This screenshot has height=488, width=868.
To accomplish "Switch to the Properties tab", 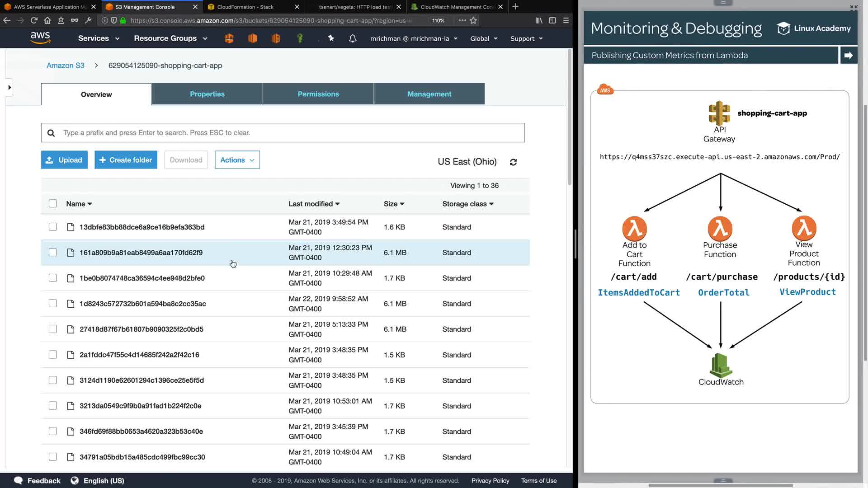I will tap(207, 94).
